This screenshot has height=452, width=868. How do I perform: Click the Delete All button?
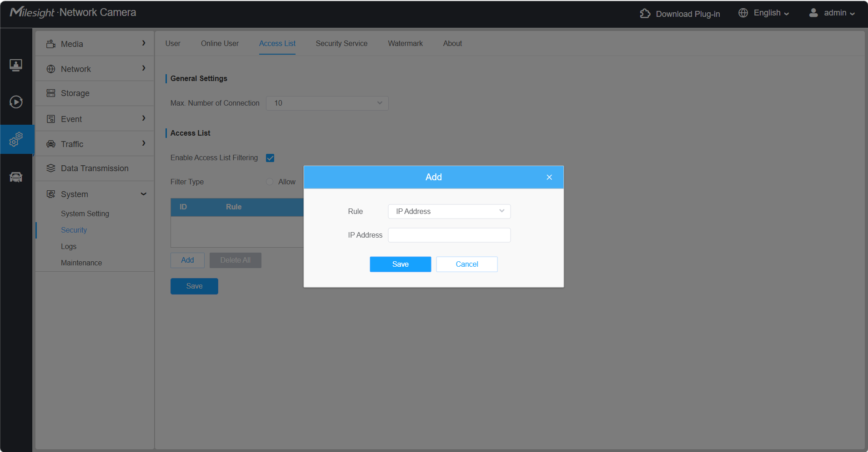click(x=235, y=260)
